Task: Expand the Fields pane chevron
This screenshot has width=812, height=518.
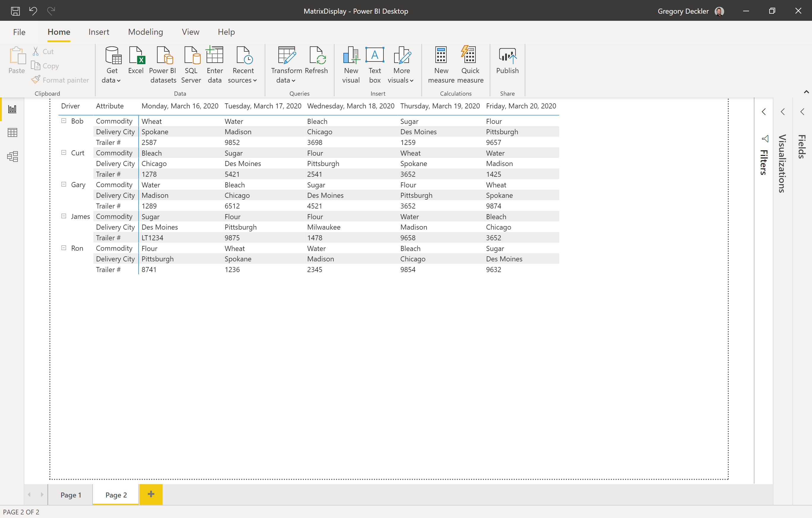Action: coord(802,112)
